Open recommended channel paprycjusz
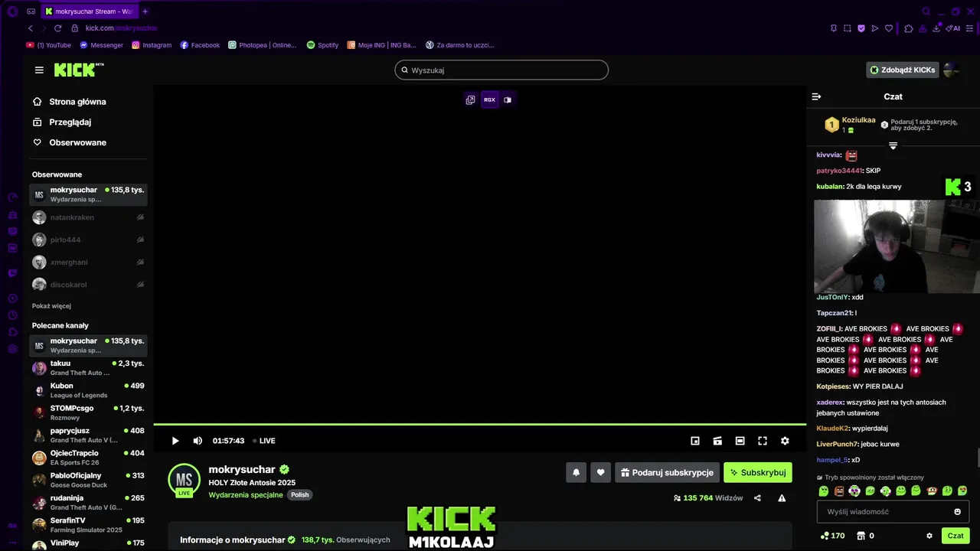Screen dimensions: 980x551 [88, 435]
